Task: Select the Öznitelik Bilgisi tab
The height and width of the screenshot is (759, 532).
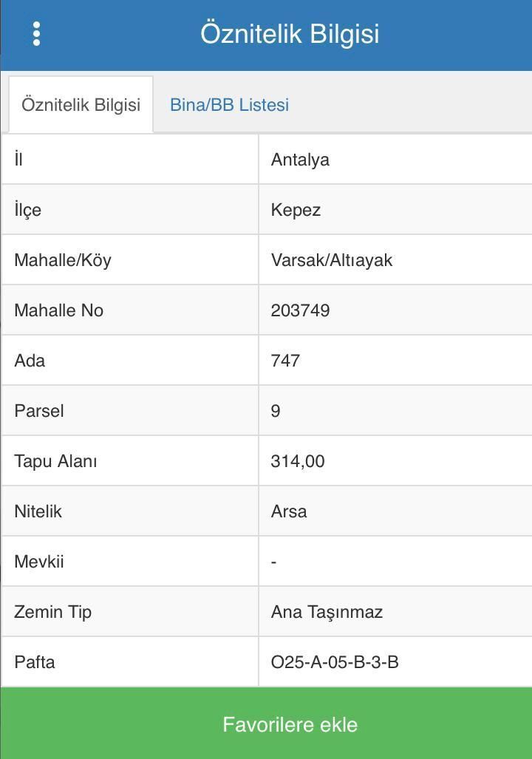Action: point(81,105)
